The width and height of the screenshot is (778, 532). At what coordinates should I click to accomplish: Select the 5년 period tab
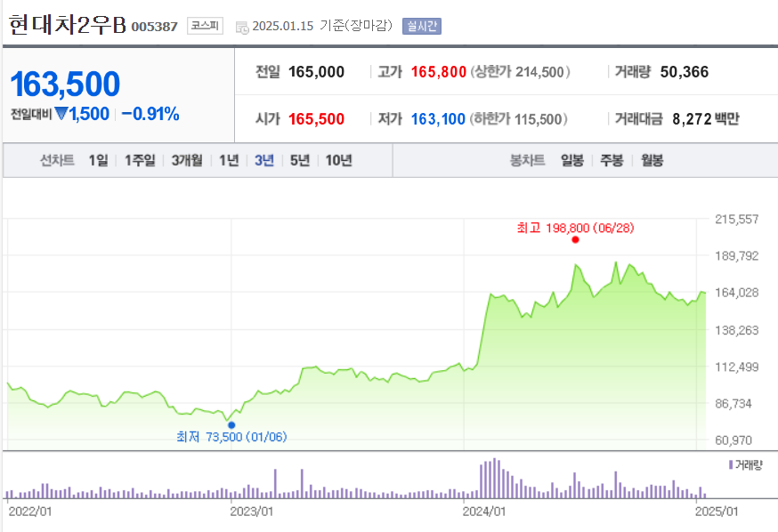click(300, 159)
